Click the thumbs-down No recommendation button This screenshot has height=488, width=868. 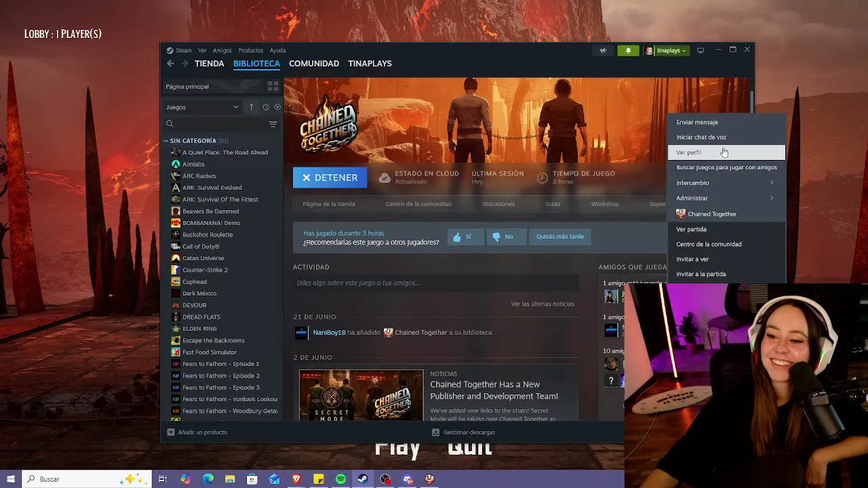coord(506,237)
